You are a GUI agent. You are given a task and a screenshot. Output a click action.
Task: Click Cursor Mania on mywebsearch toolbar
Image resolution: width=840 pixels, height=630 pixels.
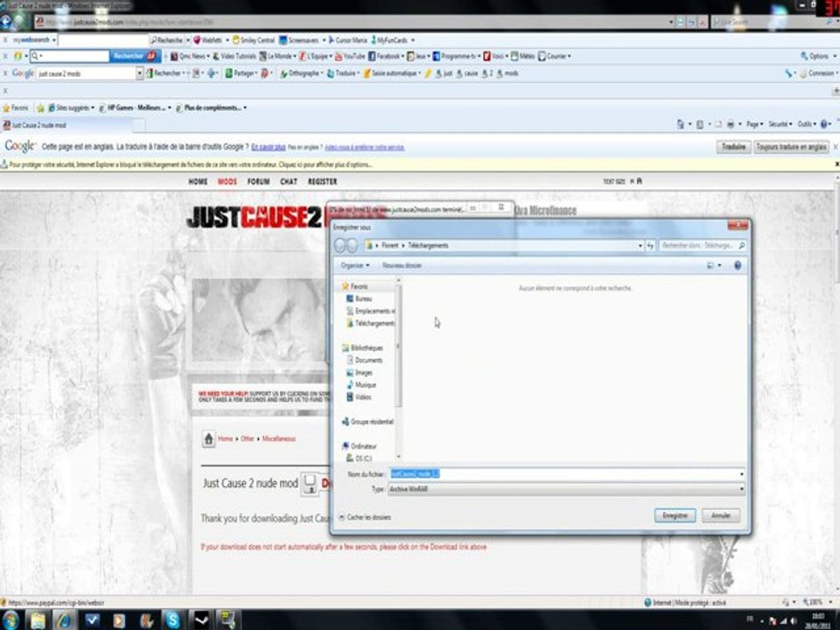coord(348,40)
